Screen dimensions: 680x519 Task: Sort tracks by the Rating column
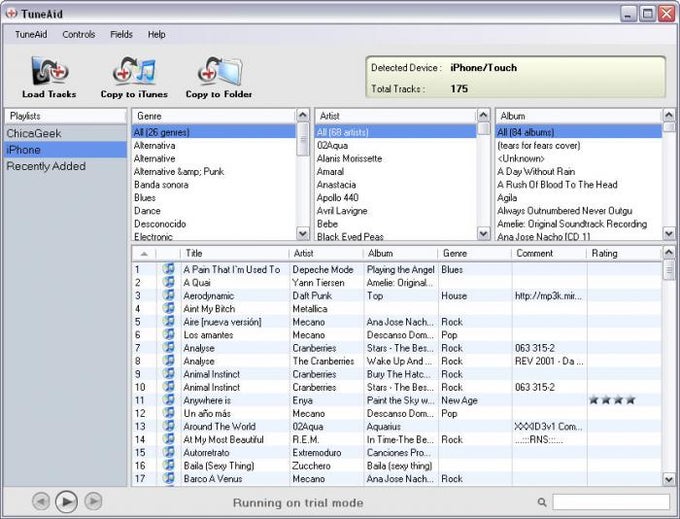[624, 253]
